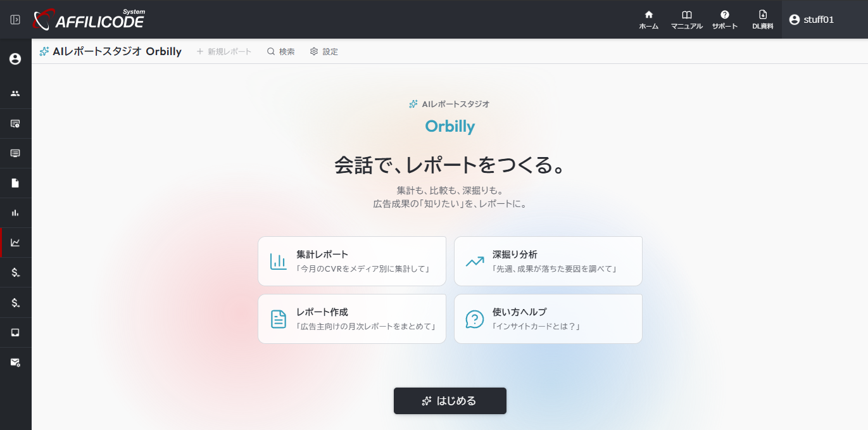This screenshot has height=430, width=868.
Task: Choose the 集計レポート card
Action: tap(352, 261)
